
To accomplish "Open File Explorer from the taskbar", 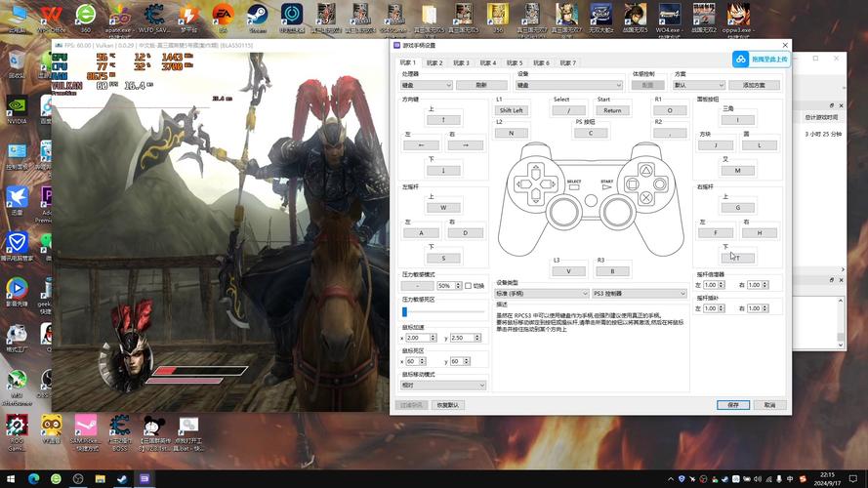I will point(101,479).
